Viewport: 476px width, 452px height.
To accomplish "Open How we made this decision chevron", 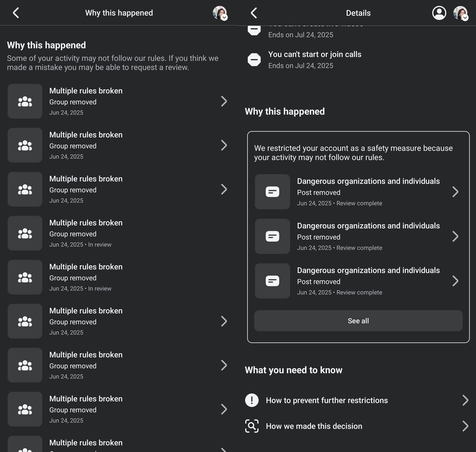I will tap(465, 426).
